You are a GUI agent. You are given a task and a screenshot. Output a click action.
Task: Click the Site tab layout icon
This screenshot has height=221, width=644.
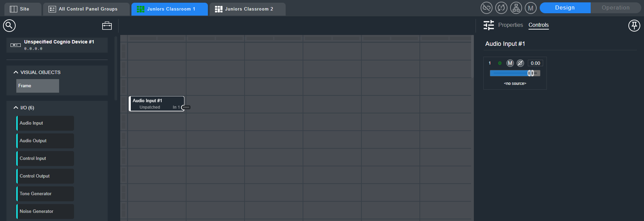(x=14, y=9)
